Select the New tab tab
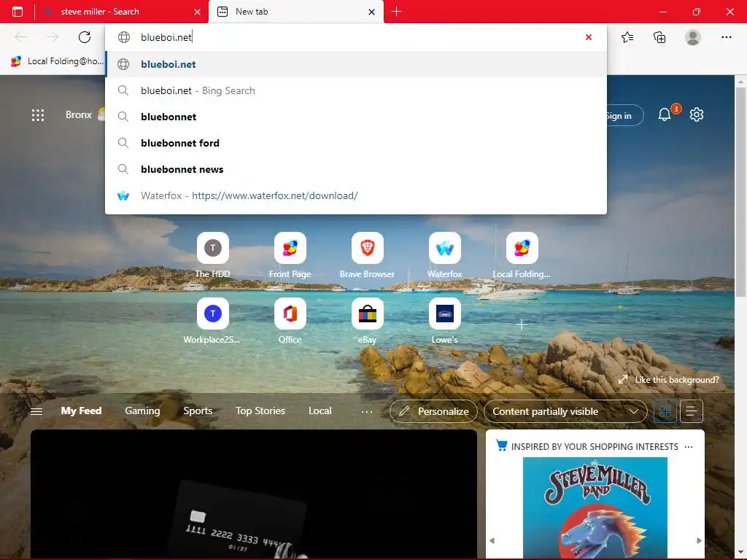The width and height of the screenshot is (747, 560). click(252, 12)
